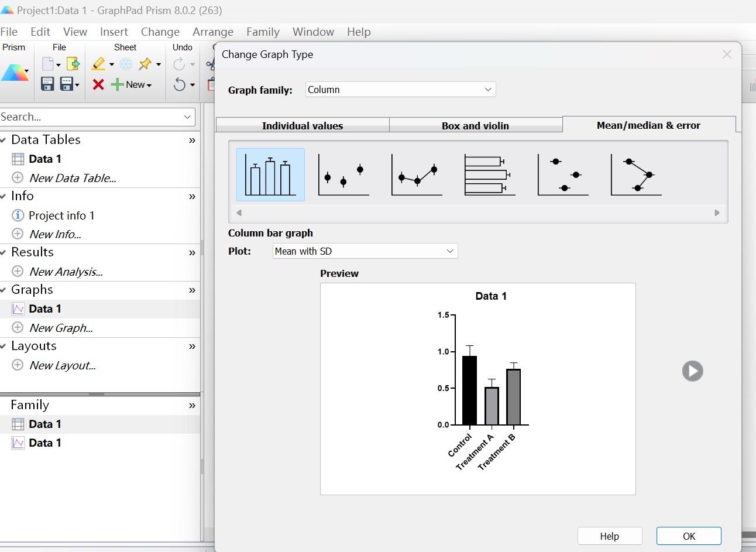Click the OK button
The image size is (756, 552).
point(689,536)
